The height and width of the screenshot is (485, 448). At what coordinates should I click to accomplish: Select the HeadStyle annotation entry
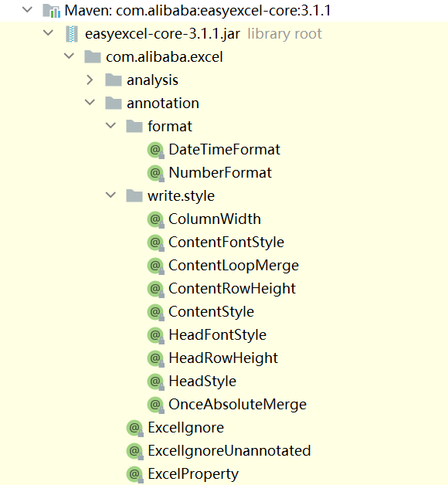(x=202, y=382)
